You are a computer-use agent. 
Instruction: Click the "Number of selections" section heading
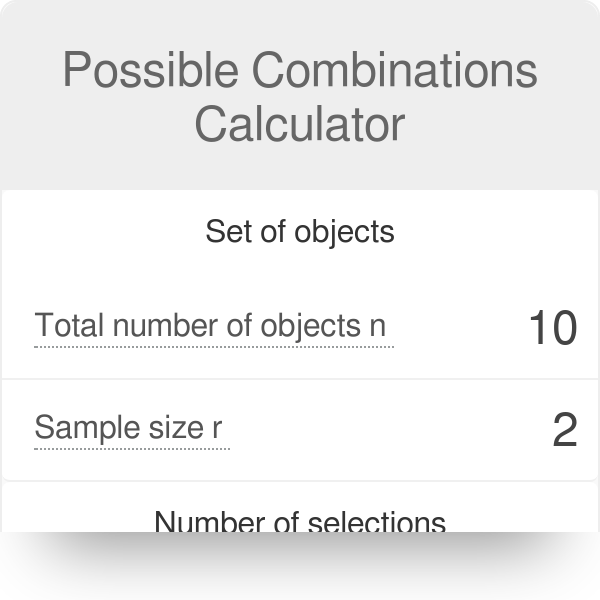point(300,521)
